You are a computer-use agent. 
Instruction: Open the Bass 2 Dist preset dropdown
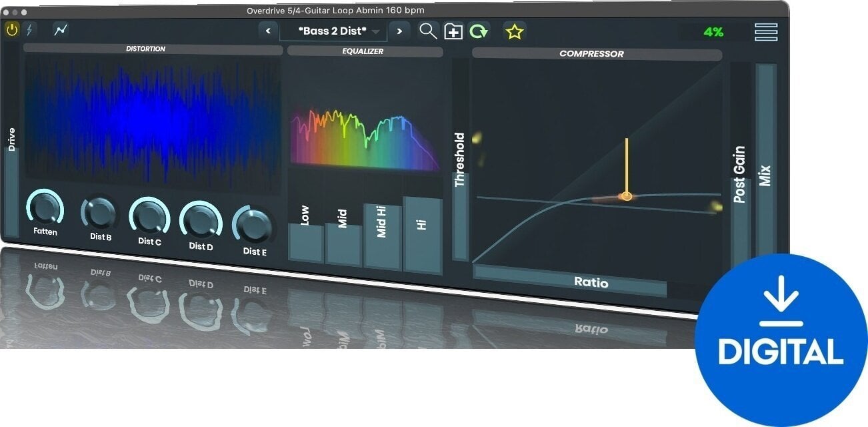click(x=333, y=31)
